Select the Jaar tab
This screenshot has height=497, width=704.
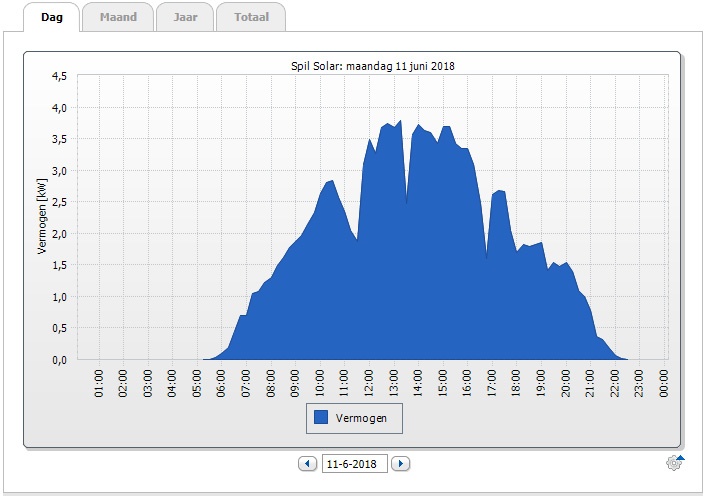coord(185,17)
